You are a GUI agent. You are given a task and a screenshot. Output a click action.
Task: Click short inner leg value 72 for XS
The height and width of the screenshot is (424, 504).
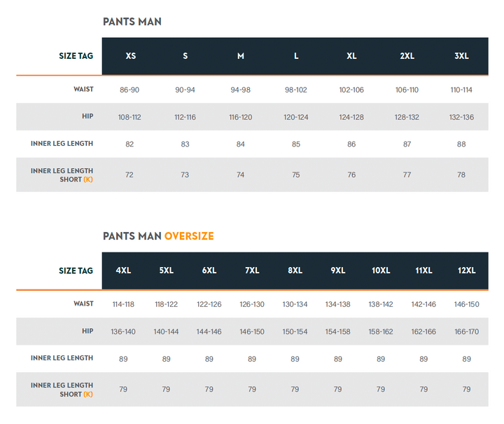coord(129,175)
